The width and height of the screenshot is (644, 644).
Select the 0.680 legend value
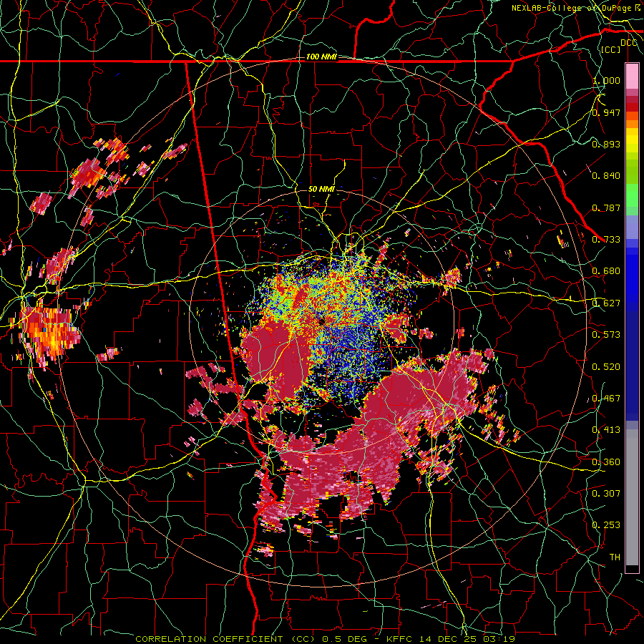click(x=606, y=271)
